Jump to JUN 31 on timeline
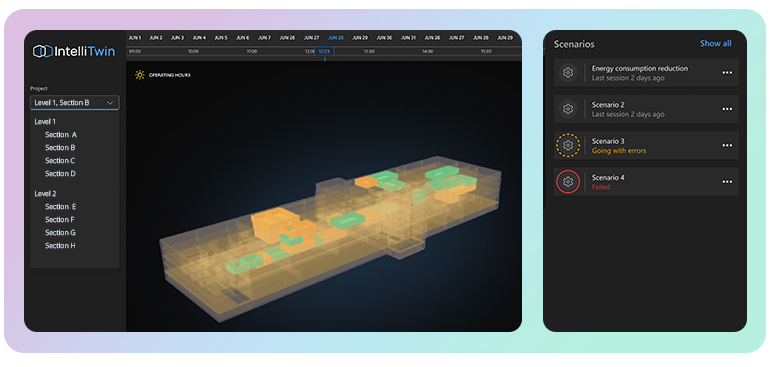 (408, 37)
